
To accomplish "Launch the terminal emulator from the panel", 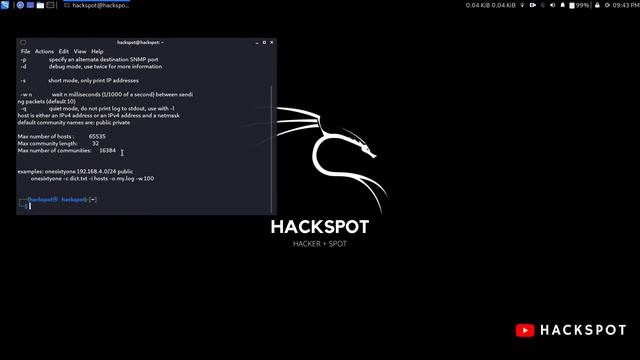I will (50, 5).
